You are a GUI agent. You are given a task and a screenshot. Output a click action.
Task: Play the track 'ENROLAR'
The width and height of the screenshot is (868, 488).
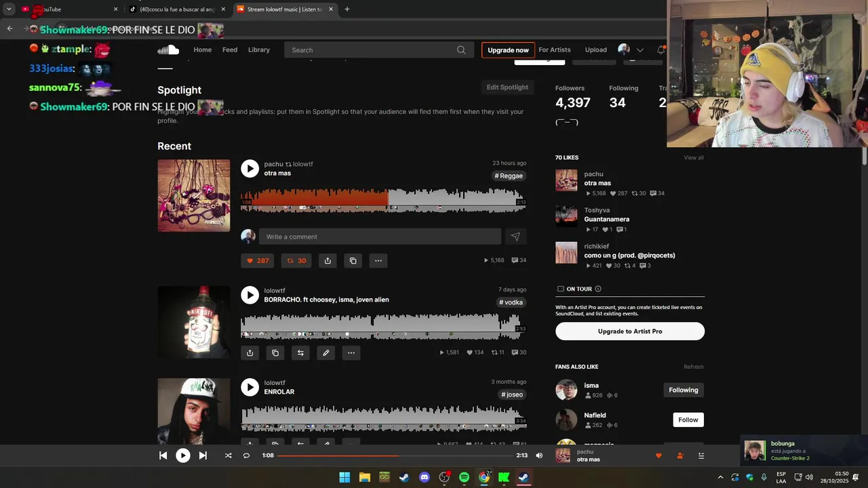pyautogui.click(x=250, y=387)
